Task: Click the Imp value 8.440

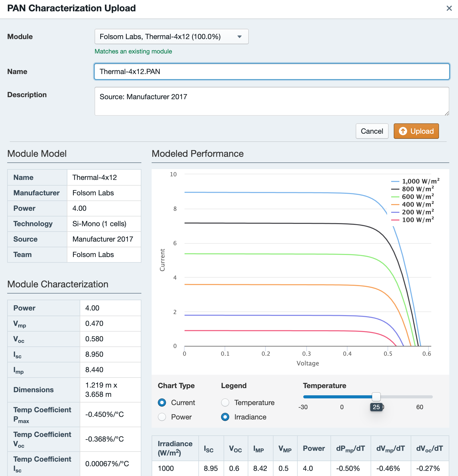Action: click(x=111, y=370)
